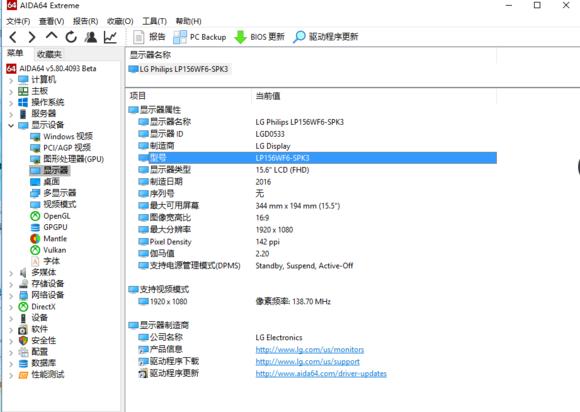This screenshot has width=580, height=412.
Task: Click the BIOS 更新 toolbar button
Action: pos(260,37)
